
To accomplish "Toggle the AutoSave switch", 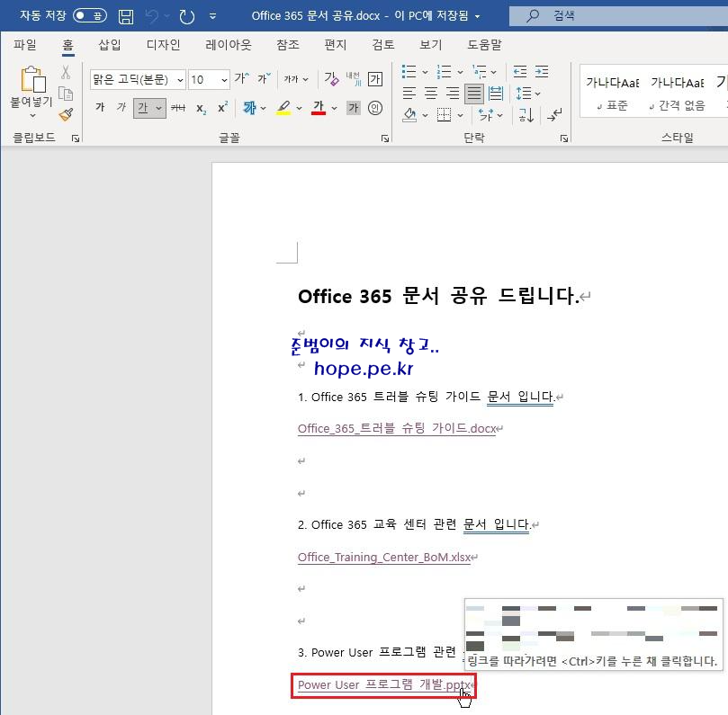I will (x=90, y=16).
